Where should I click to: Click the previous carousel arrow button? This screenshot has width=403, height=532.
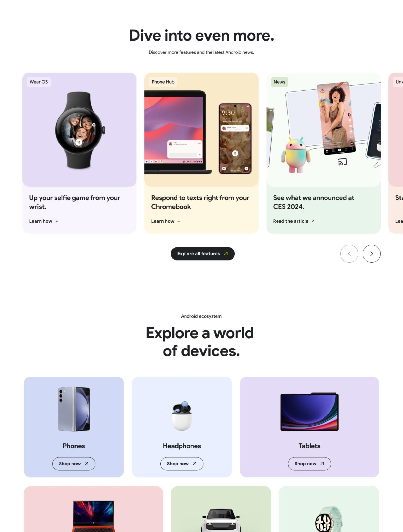[x=349, y=254]
